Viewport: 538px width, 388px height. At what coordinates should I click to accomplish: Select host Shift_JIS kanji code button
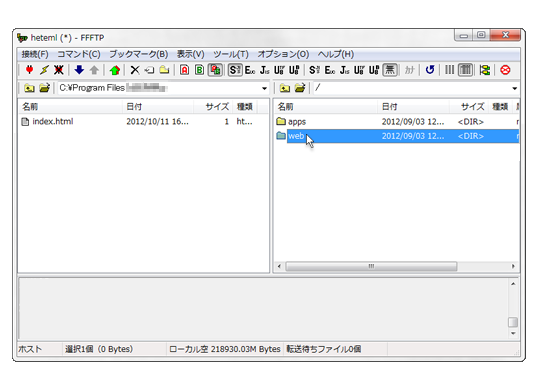coord(315,70)
